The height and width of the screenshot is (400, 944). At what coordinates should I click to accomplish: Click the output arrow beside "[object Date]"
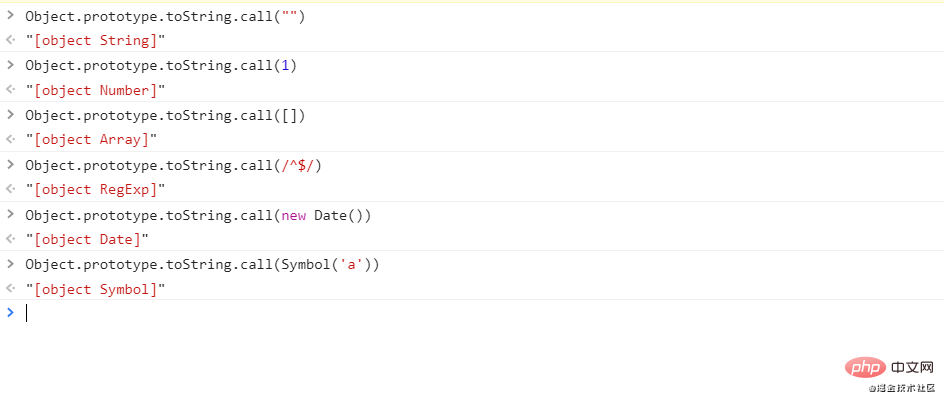tap(10, 240)
